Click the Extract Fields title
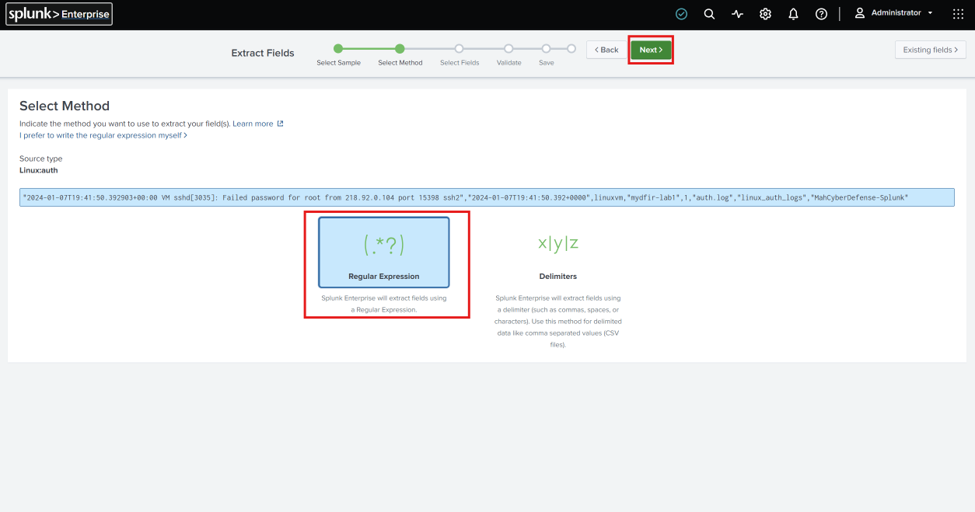This screenshot has width=975, height=512. coord(262,53)
